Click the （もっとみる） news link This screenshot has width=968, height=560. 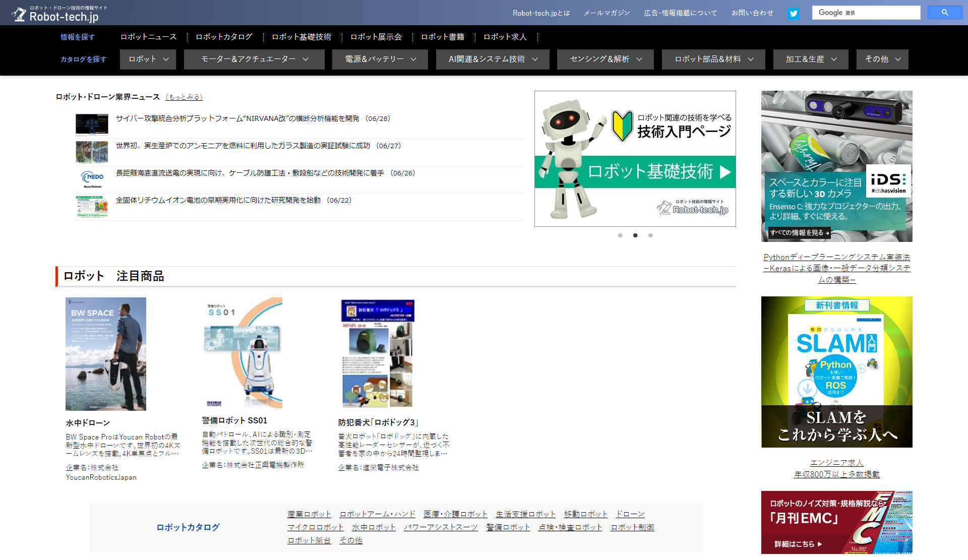[184, 97]
